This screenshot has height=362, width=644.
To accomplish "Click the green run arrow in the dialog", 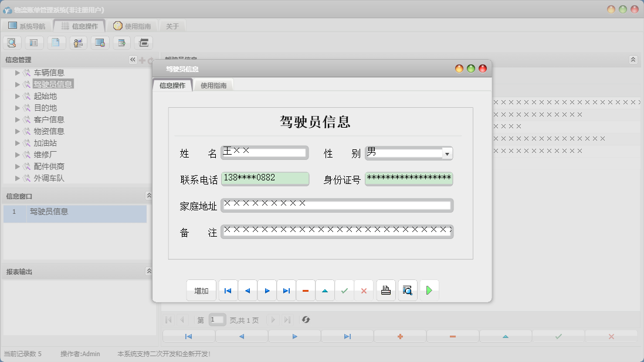I will (x=429, y=289).
